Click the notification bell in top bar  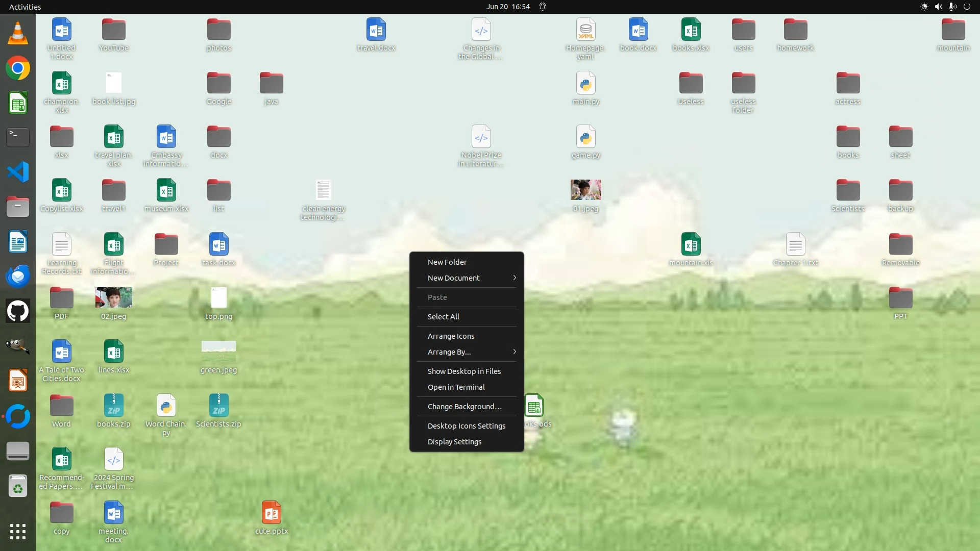pos(543,7)
